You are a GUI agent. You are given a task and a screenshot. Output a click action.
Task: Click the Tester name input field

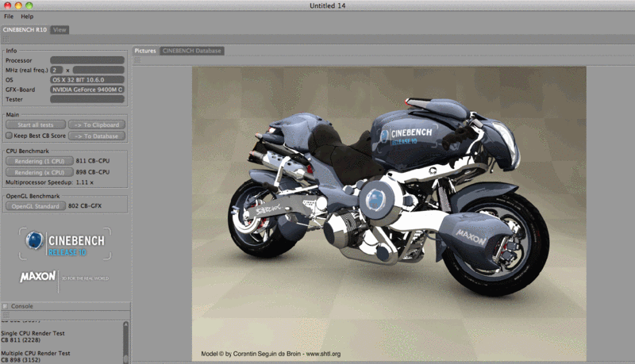(x=87, y=100)
